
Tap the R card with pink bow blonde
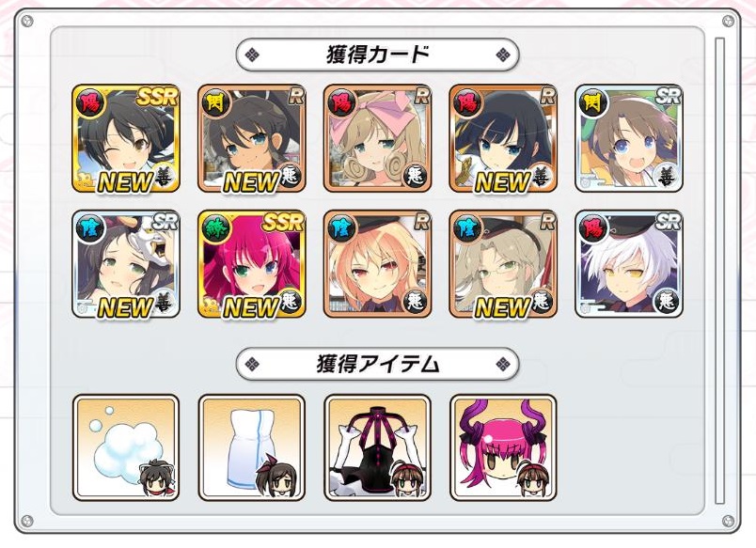(377, 138)
